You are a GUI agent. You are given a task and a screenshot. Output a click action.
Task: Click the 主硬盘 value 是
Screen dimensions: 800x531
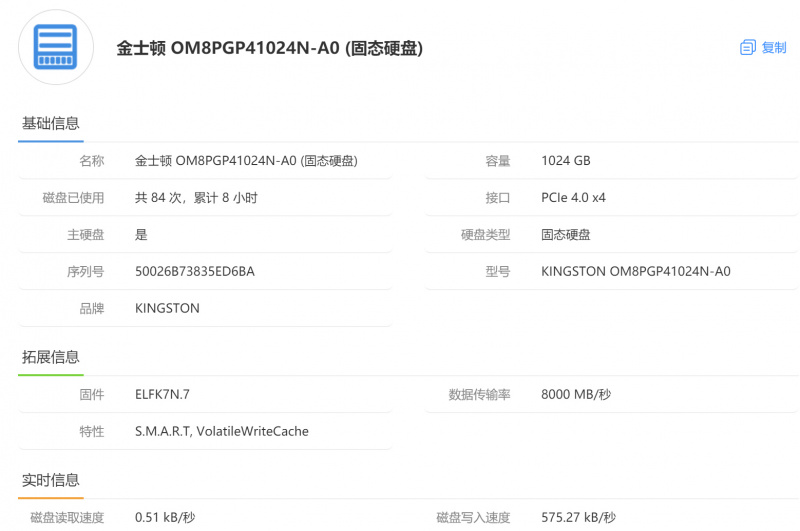point(141,235)
